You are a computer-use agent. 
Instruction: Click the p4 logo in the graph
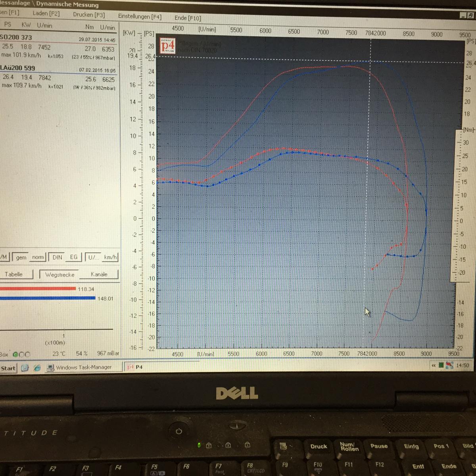[167, 46]
